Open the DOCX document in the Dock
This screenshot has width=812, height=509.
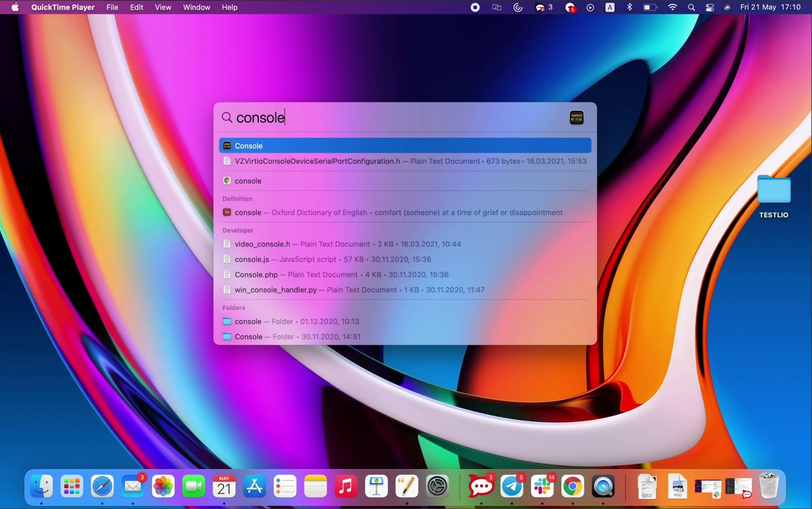647,487
